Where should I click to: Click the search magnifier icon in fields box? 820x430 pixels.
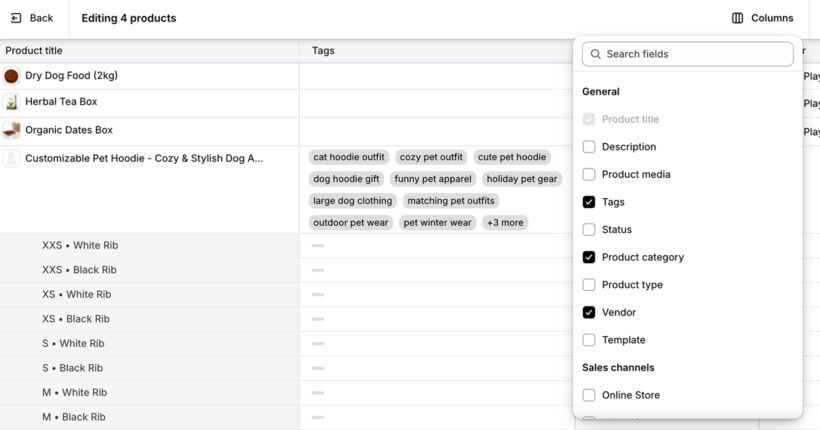pos(595,54)
